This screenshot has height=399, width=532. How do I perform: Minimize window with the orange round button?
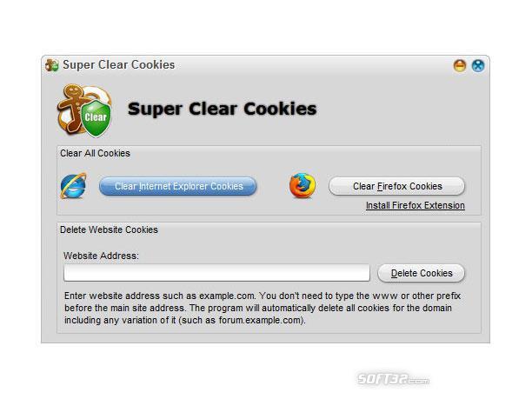click(460, 65)
